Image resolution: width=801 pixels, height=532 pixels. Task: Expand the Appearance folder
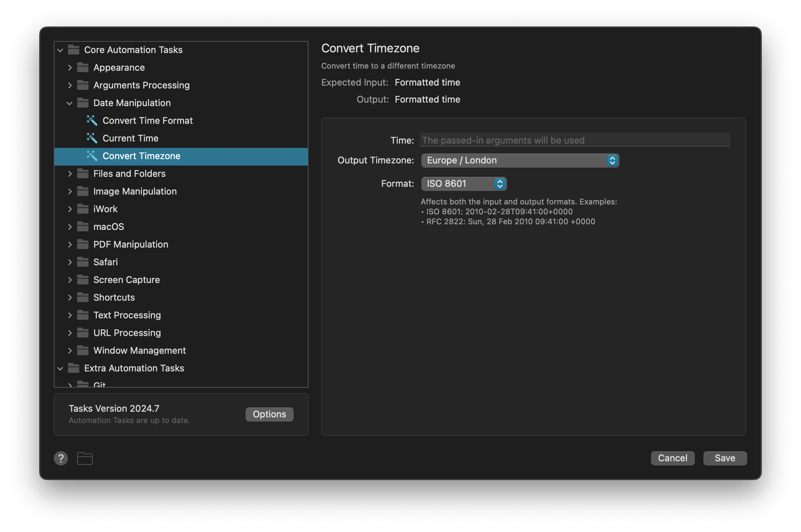pos(70,67)
